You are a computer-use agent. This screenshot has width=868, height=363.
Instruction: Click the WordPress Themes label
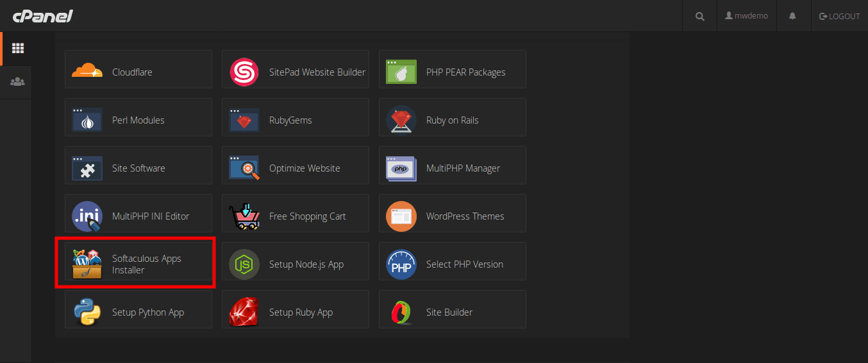pyautogui.click(x=465, y=216)
